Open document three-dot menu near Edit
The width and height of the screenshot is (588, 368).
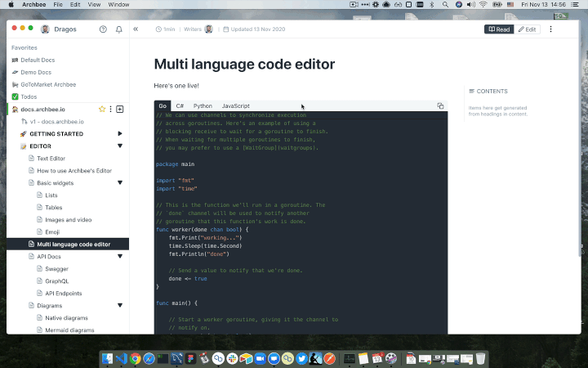[x=550, y=29]
